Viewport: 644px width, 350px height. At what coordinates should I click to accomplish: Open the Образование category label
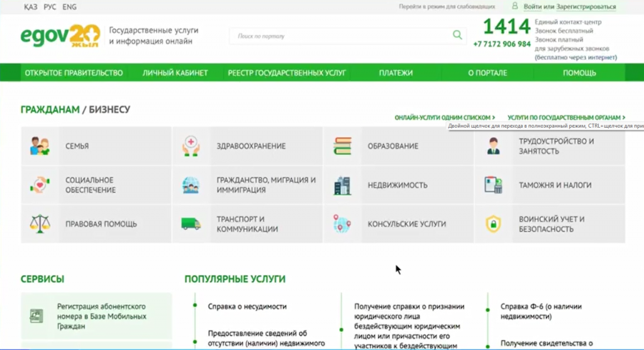393,146
